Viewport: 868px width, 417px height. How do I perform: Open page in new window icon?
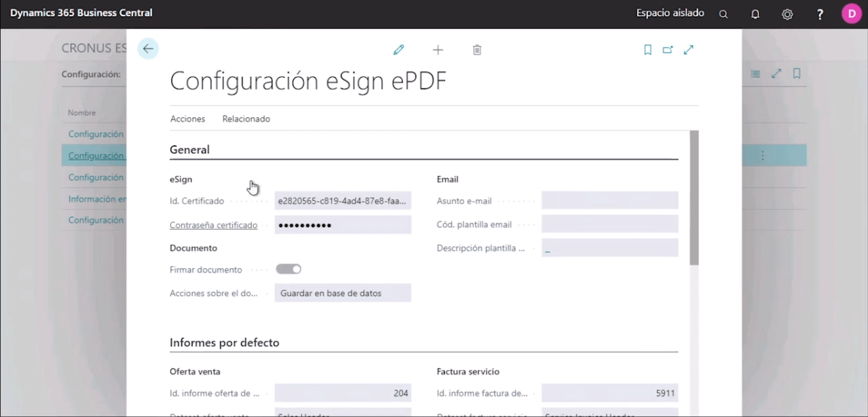coord(668,49)
